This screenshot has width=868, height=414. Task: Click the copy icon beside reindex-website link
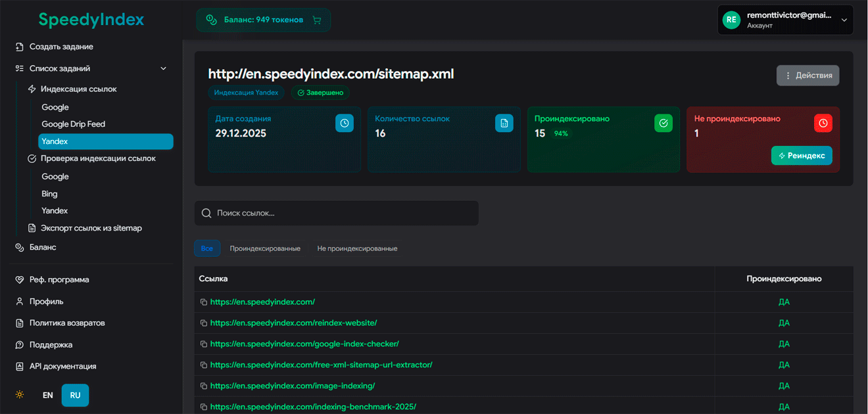204,323
